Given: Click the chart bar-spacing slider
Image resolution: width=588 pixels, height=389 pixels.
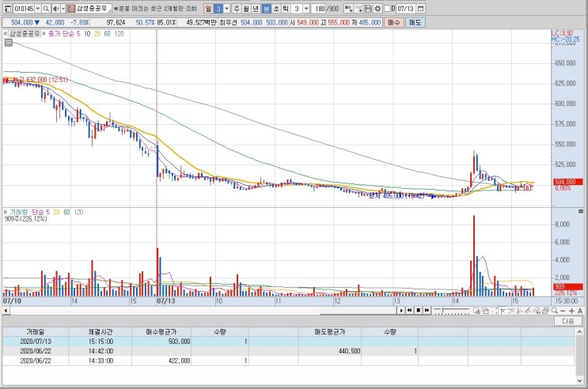Looking at the screenshot, I should (x=452, y=311).
